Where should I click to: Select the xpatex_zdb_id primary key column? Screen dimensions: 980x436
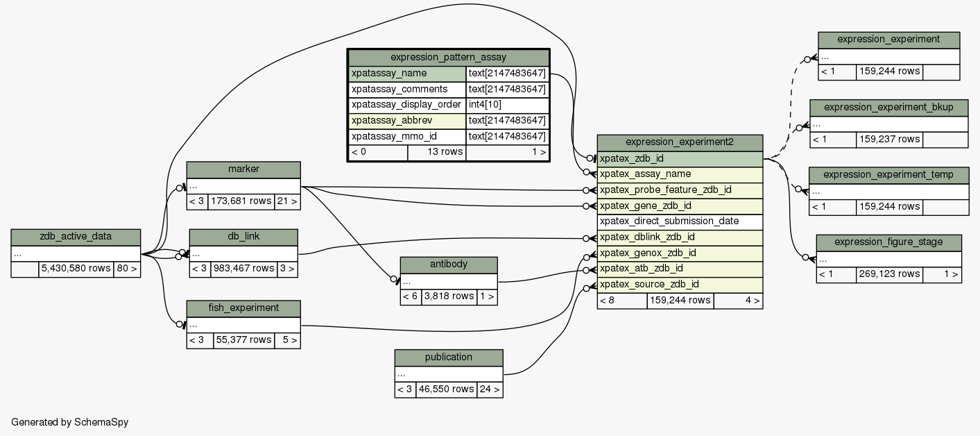tap(679, 158)
